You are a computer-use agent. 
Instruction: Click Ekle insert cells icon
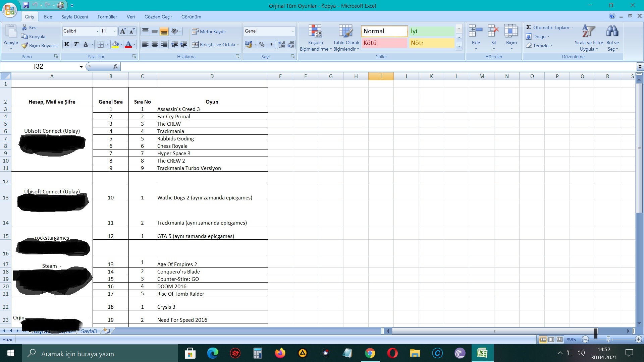pyautogui.click(x=476, y=31)
